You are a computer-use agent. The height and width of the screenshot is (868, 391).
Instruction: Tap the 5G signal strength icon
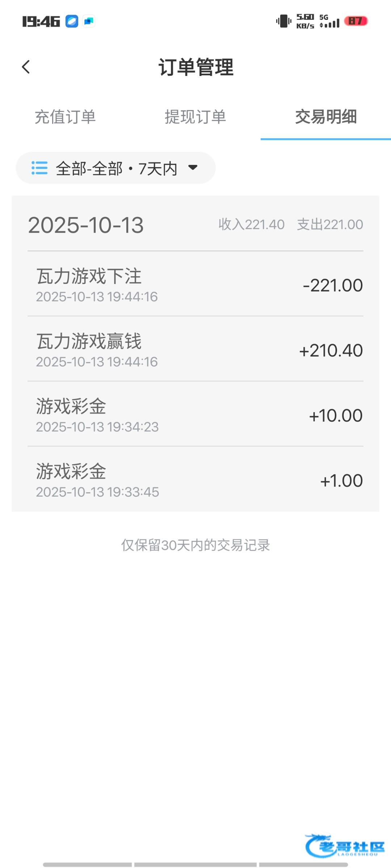[x=329, y=21]
